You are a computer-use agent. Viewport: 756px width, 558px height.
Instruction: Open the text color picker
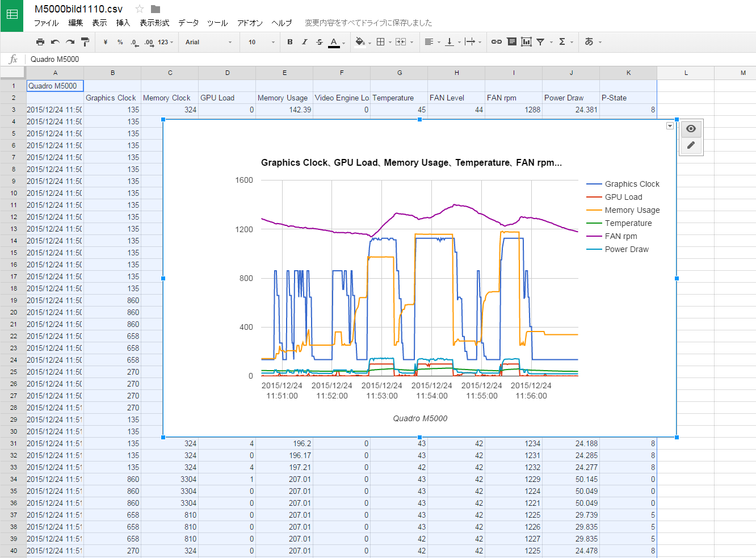click(x=336, y=43)
